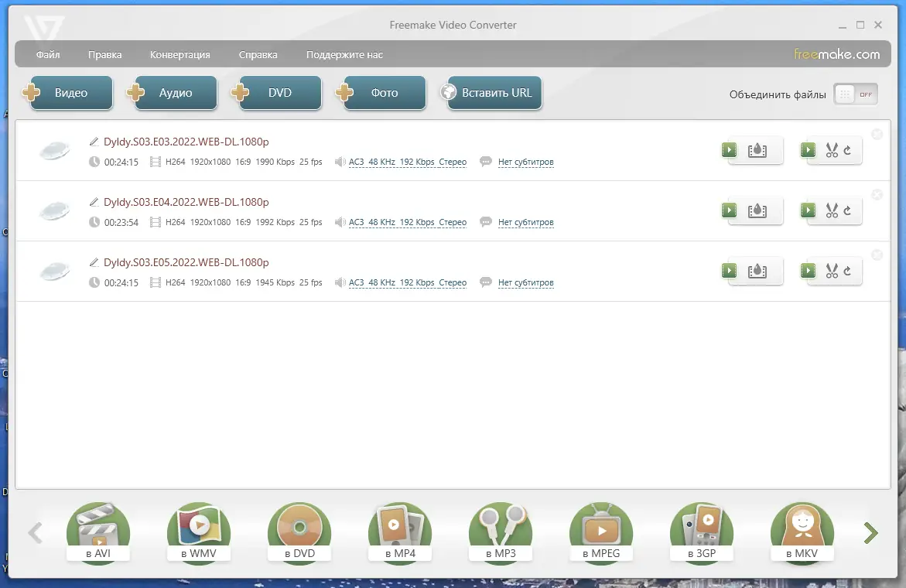Rename E05 file via pencil icon

coord(94,262)
